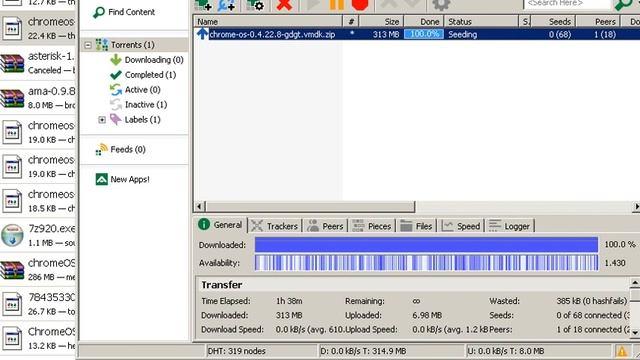Screen dimensions: 640x360
Task: Click the Peers value 1 (18)
Action: tap(604, 35)
